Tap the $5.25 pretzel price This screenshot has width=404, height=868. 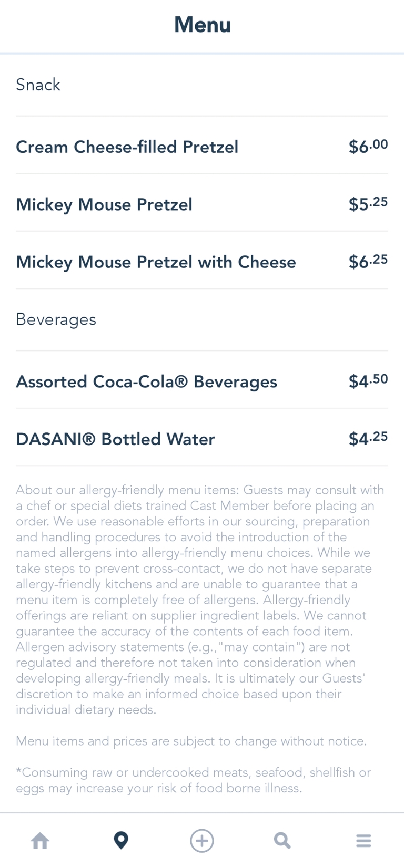coord(368,204)
